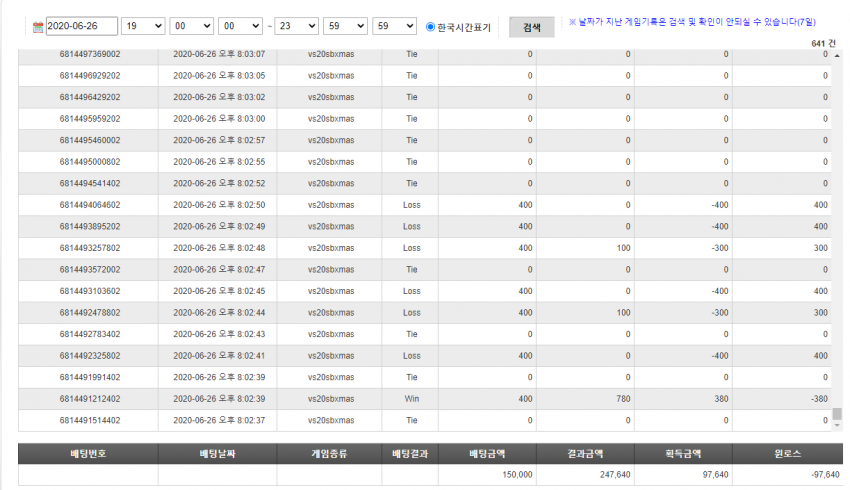Open the end hour dropdown showing 23
850x490 pixels.
pos(297,26)
